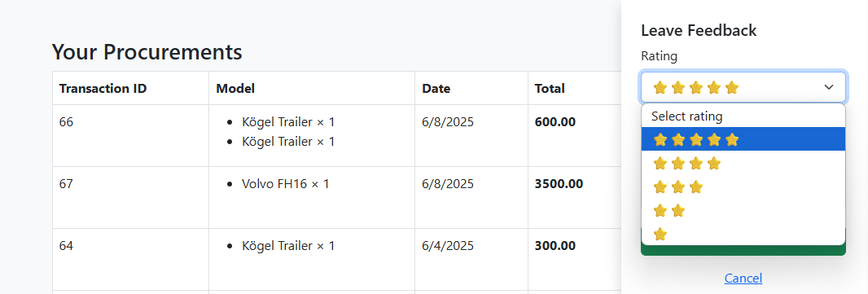Image resolution: width=868 pixels, height=294 pixels.
Task: Click the Cancel link in the feedback panel
Action: click(x=743, y=278)
